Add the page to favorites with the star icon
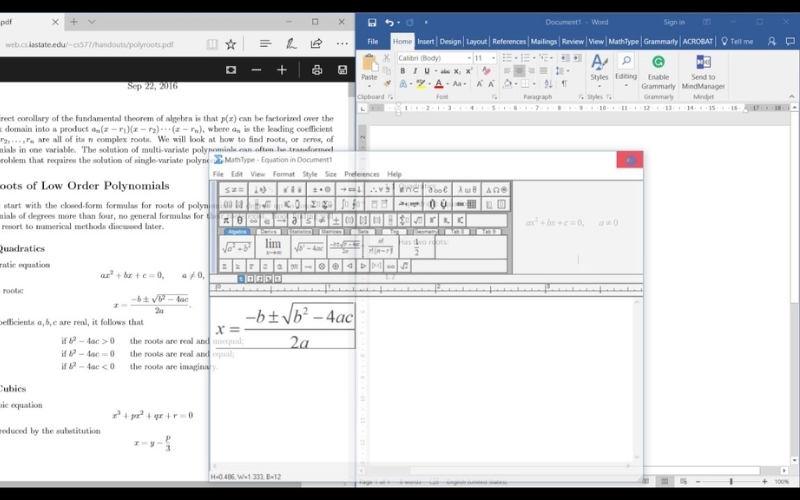The width and height of the screenshot is (800, 500). pyautogui.click(x=231, y=44)
